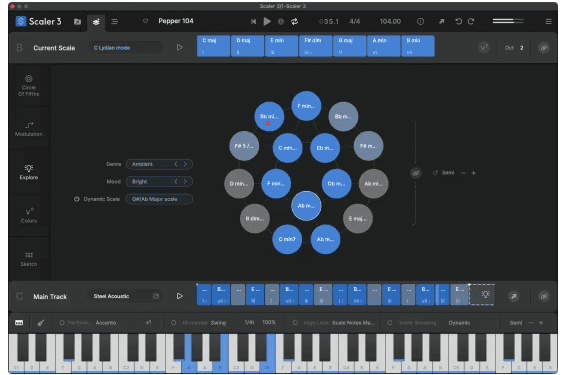Open the Explore panel

pos(29,172)
